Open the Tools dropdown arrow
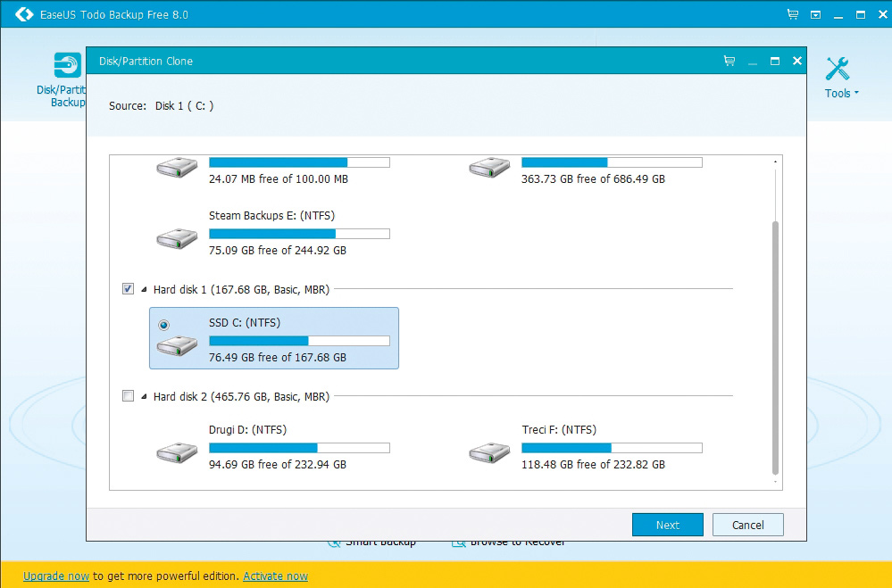 (856, 93)
